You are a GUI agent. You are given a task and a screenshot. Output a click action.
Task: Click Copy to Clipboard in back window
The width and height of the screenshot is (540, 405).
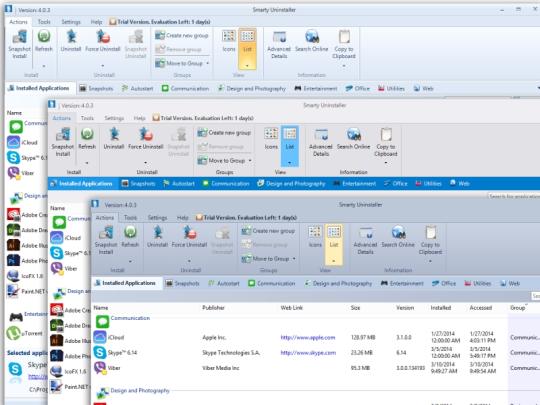tap(344, 44)
